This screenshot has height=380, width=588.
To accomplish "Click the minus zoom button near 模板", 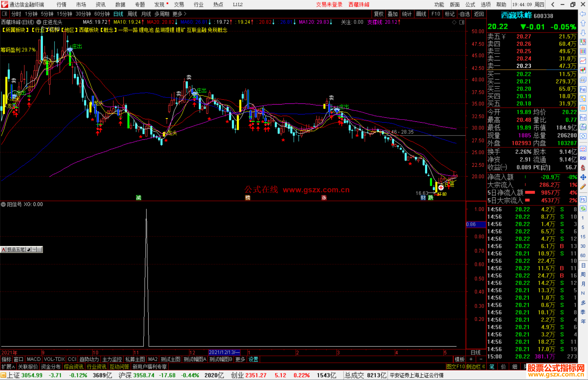I will (x=481, y=359).
